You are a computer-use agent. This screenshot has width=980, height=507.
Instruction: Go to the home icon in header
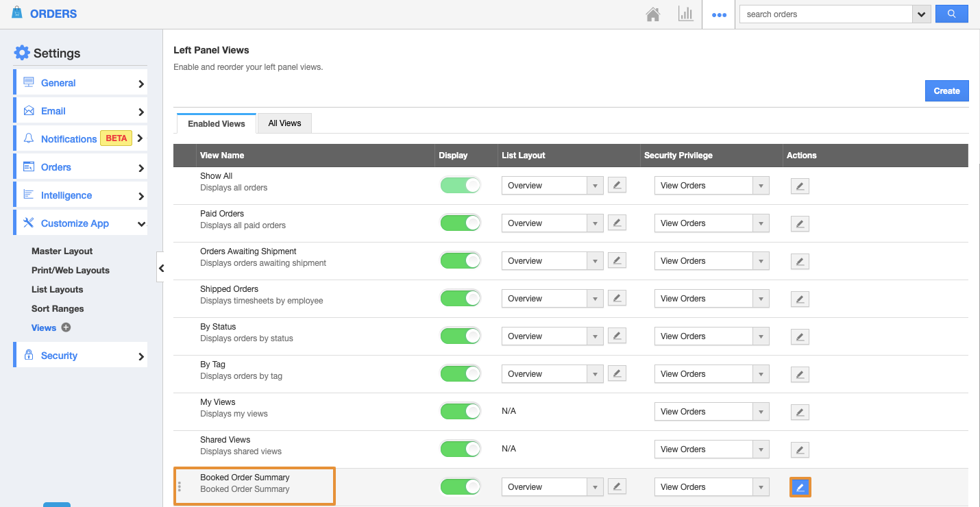(653, 14)
